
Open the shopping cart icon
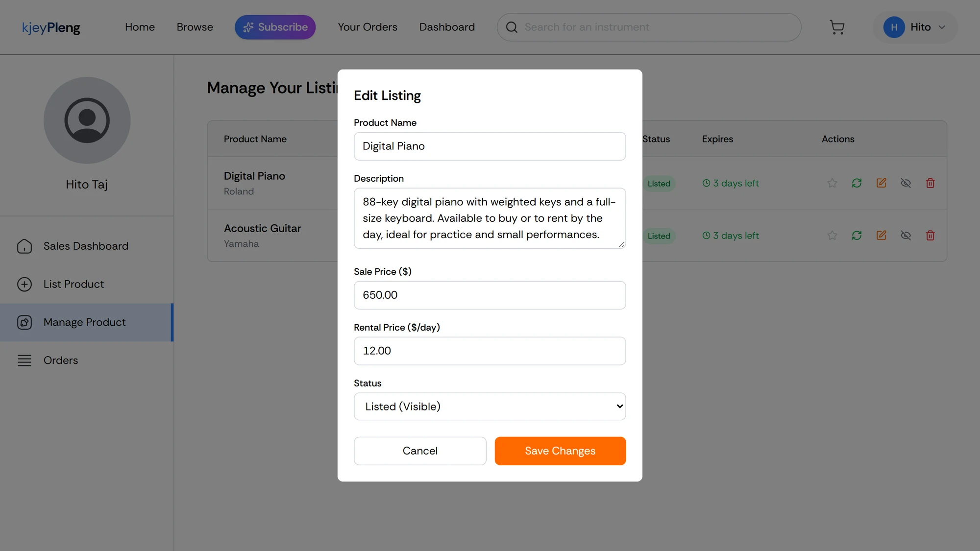(x=837, y=27)
